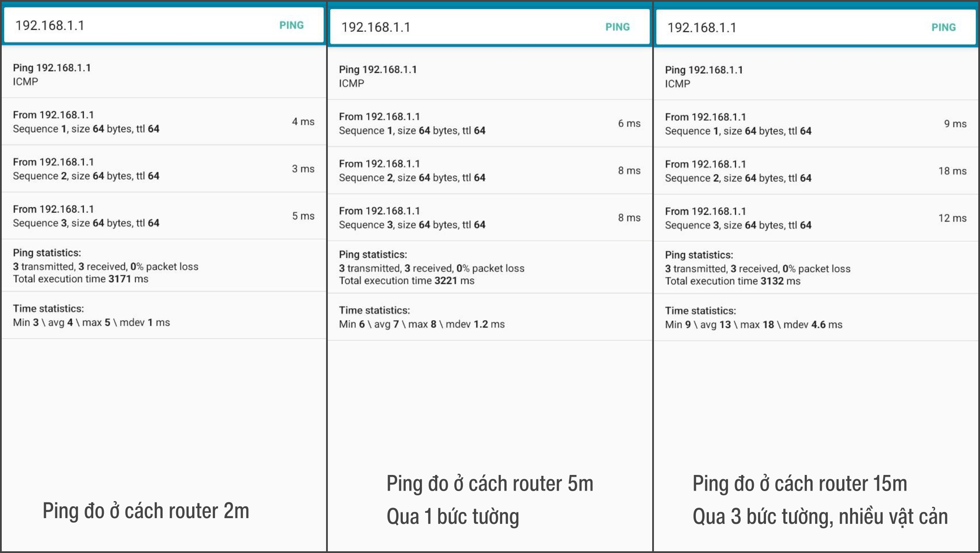Click the 'Total execution time 3221 ms' line
The image size is (980, 553).
[x=407, y=280]
